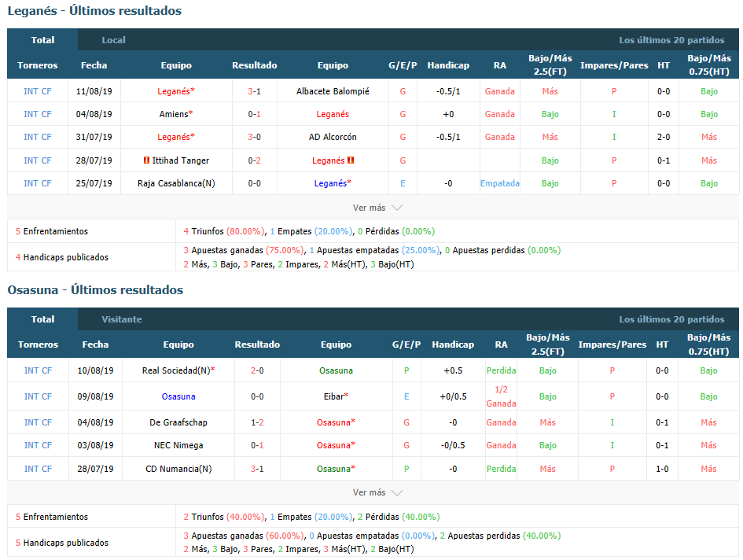Click the AD Alcorcón team name
Viewport: 743px width, 560px height.
333,137
